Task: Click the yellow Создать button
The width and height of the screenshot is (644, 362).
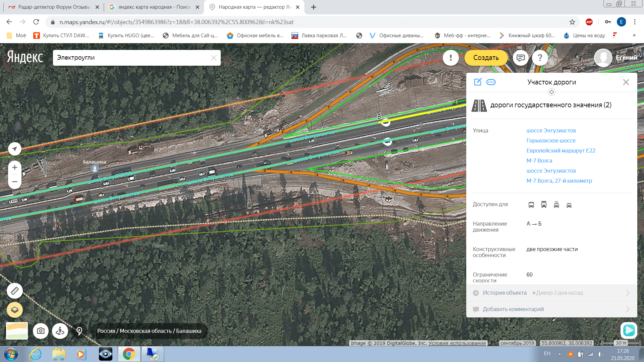Action: coord(486,58)
